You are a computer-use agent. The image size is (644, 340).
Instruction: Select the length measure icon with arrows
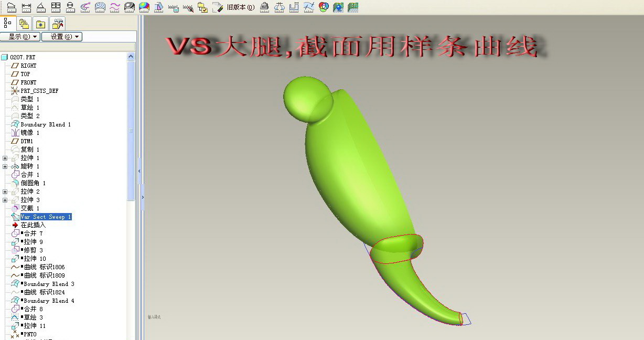tap(26, 7)
